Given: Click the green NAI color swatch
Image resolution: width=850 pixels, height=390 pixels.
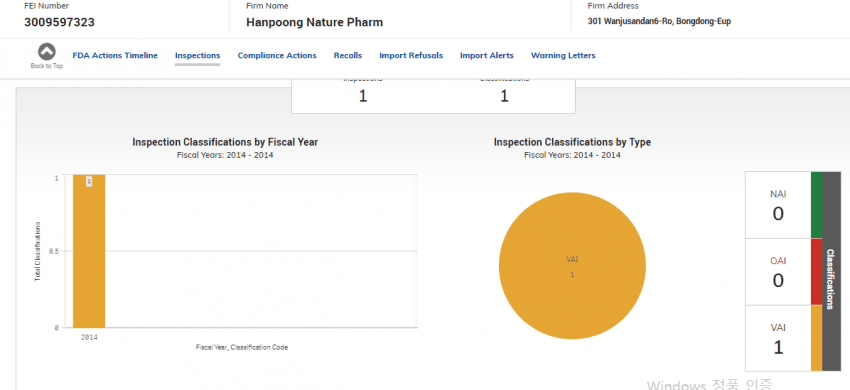Looking at the screenshot, I should point(816,206).
